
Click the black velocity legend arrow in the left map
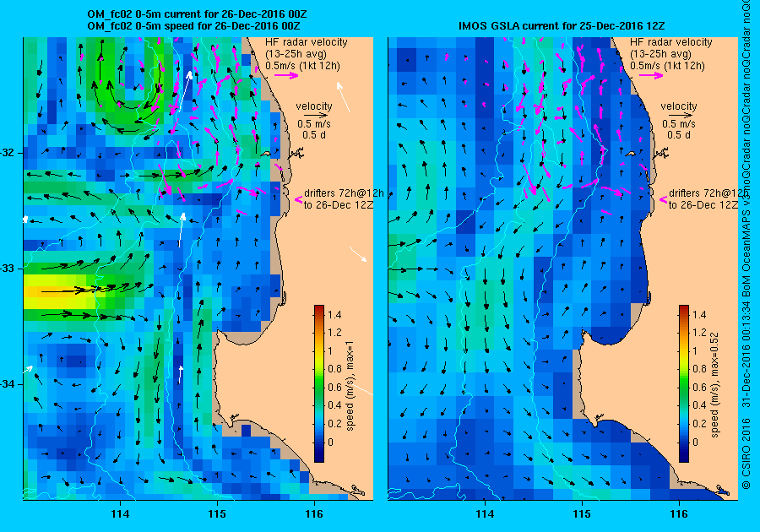[x=317, y=116]
